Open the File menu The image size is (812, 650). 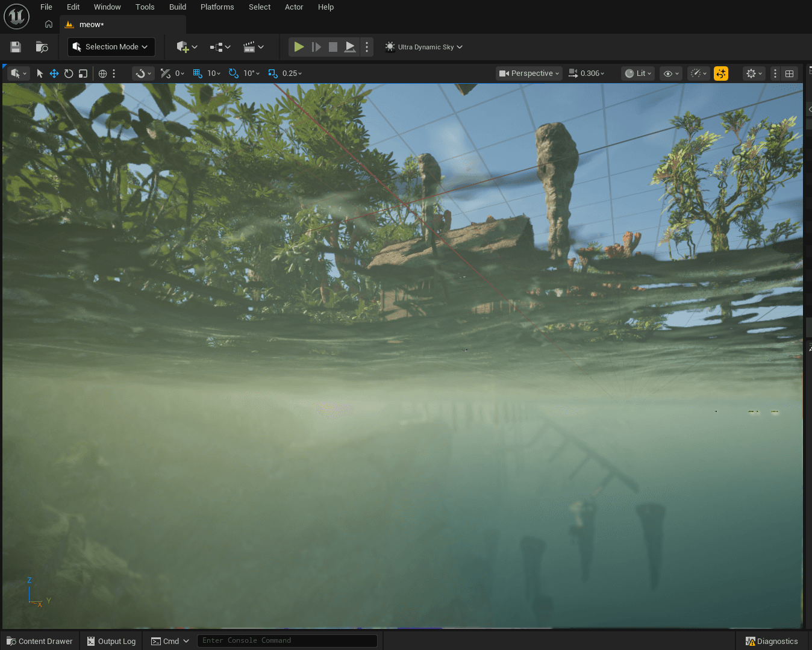coord(46,7)
